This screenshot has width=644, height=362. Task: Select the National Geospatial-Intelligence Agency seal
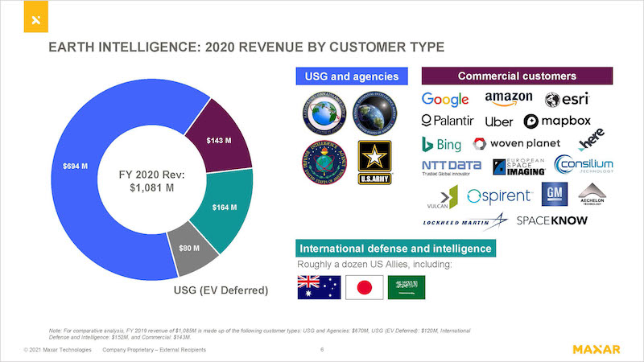374,113
